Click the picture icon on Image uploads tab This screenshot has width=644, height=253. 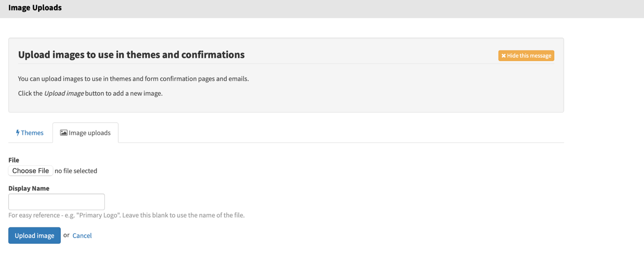64,133
